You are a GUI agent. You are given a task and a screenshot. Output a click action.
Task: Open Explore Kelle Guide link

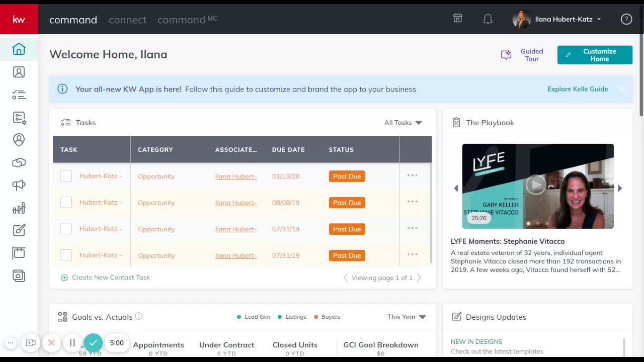(578, 89)
